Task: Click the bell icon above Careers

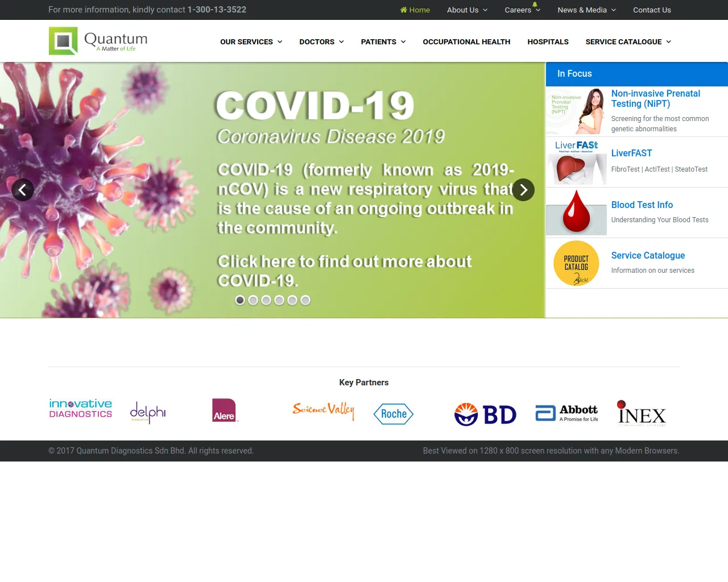Action: [x=535, y=4]
